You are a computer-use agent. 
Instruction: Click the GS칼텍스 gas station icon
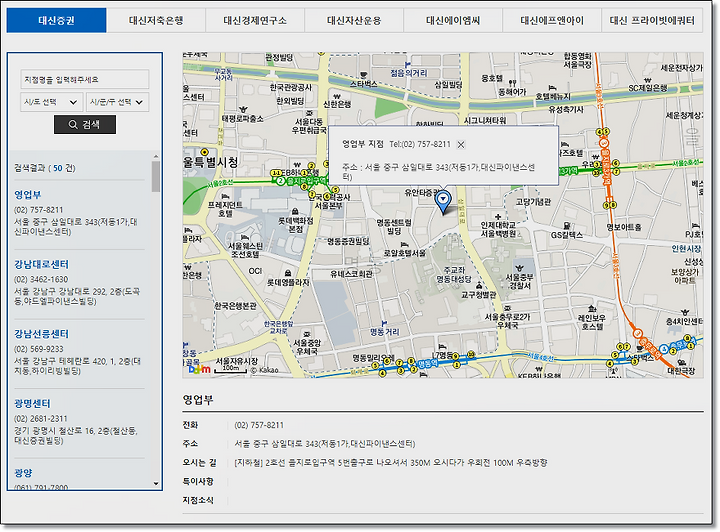[x=567, y=226]
